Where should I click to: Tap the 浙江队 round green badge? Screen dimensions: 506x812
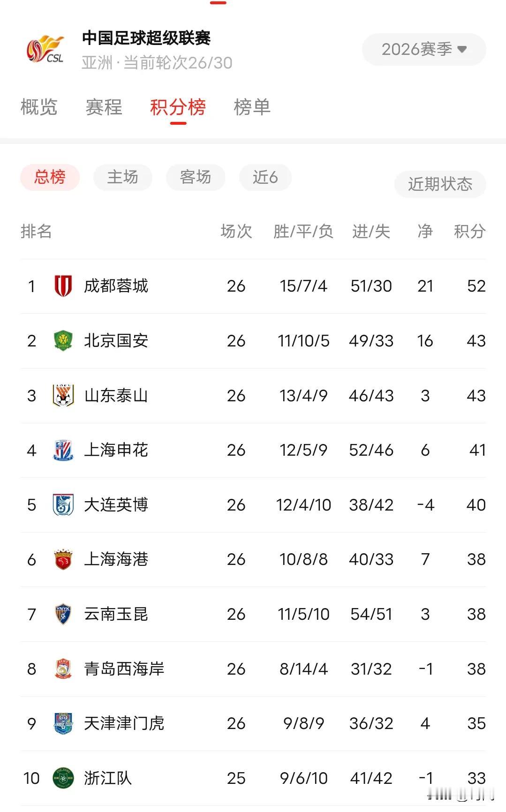pyautogui.click(x=63, y=778)
